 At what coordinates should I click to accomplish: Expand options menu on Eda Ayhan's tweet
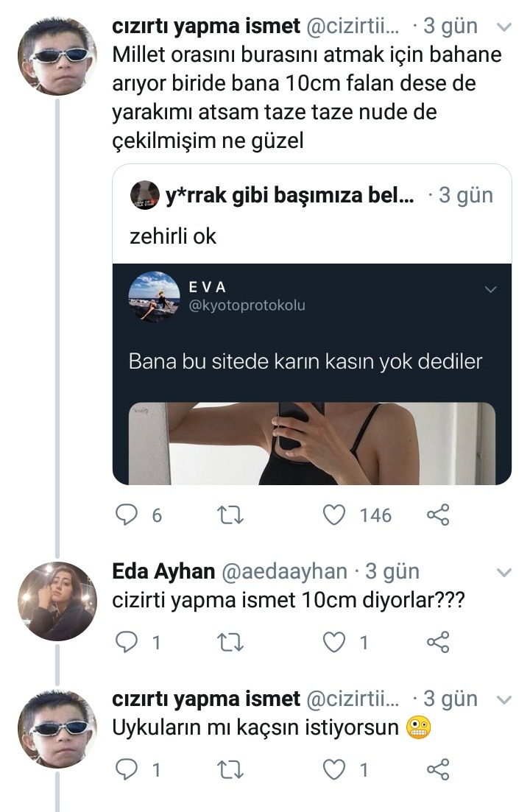point(504,572)
